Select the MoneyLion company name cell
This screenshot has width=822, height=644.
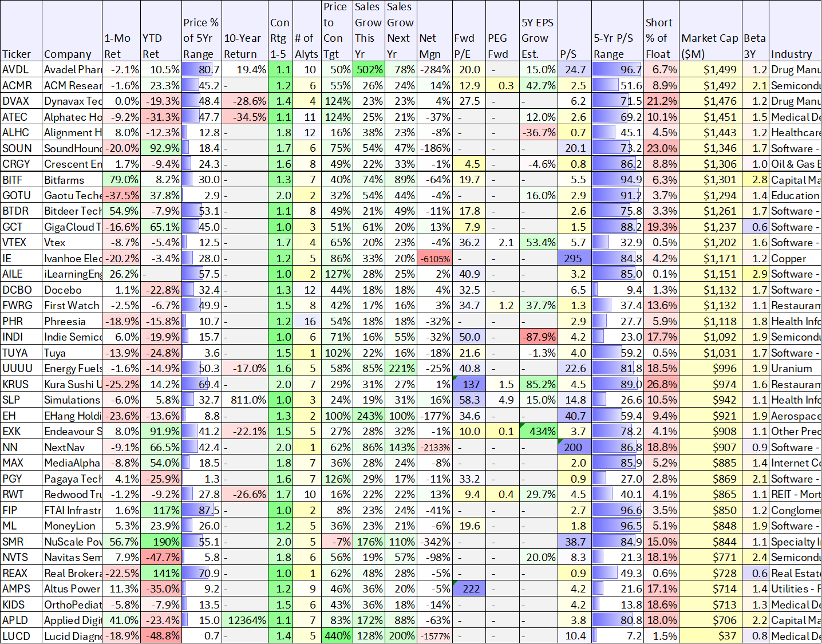tap(72, 526)
